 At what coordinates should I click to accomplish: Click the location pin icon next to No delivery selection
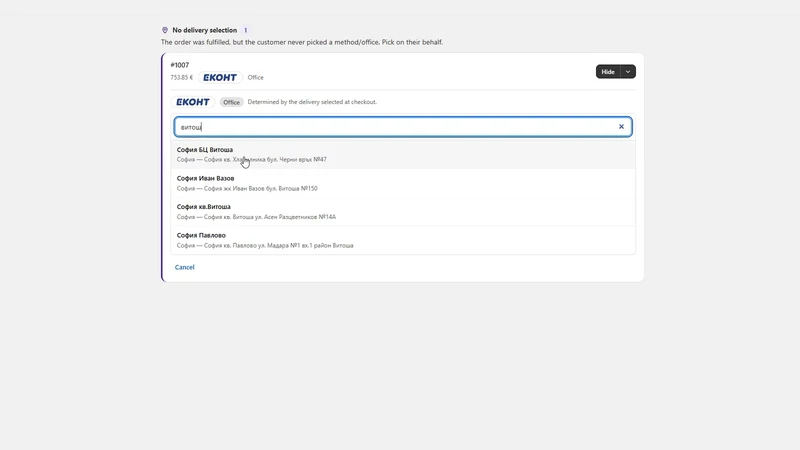tap(165, 30)
